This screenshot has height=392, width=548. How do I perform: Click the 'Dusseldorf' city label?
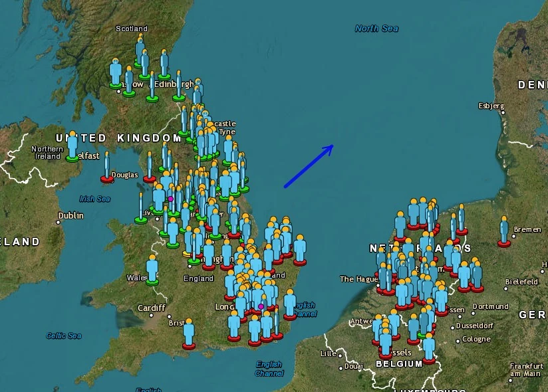[x=475, y=326]
